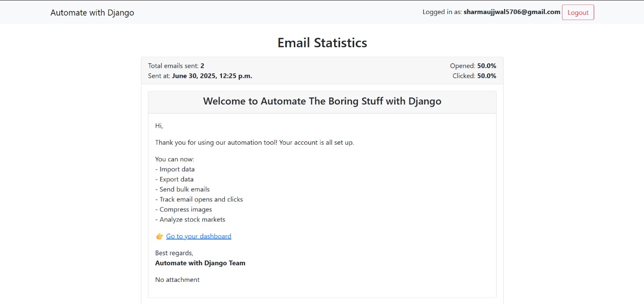Click the Logout button
The width and height of the screenshot is (644, 304).
point(578,13)
